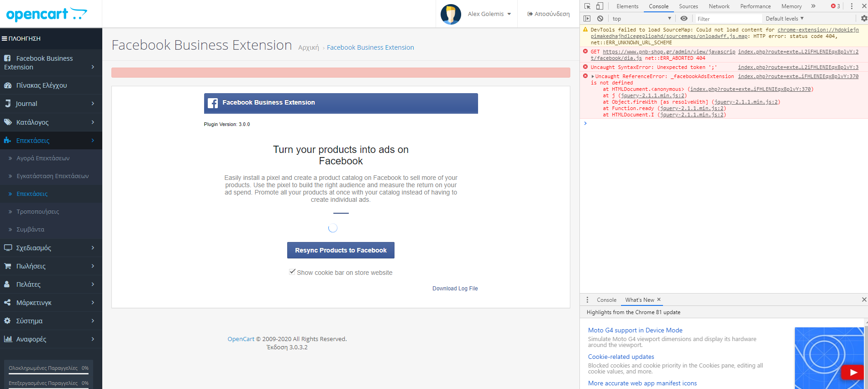This screenshot has width=868, height=389.
Task: Click the Πωλήσεις cart icon
Action: pos(8,266)
